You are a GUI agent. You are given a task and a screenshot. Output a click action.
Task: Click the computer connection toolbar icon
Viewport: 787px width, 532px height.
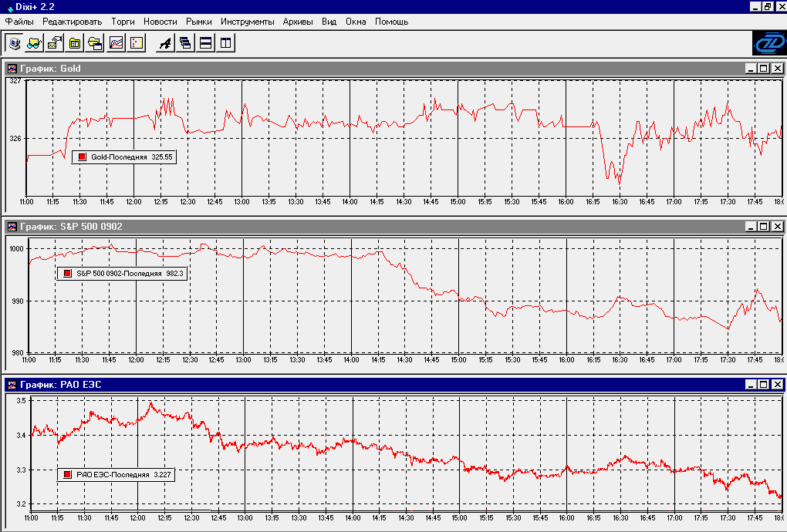15,43
